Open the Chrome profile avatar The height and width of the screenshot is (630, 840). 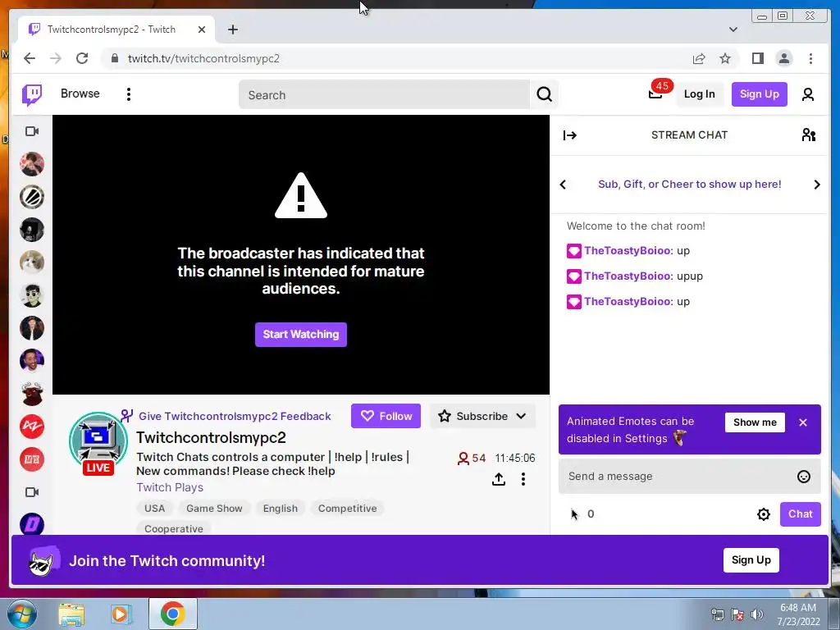tap(784, 58)
